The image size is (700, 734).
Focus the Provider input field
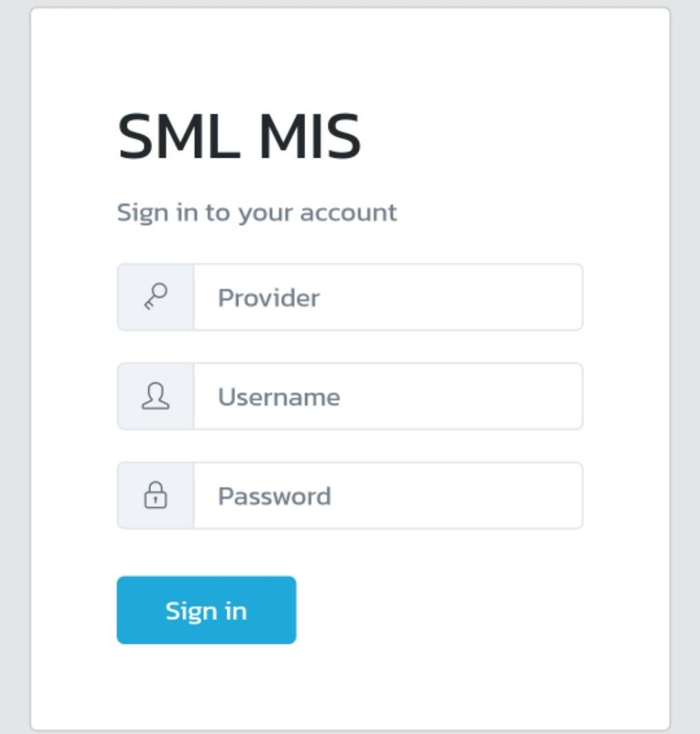tap(388, 297)
